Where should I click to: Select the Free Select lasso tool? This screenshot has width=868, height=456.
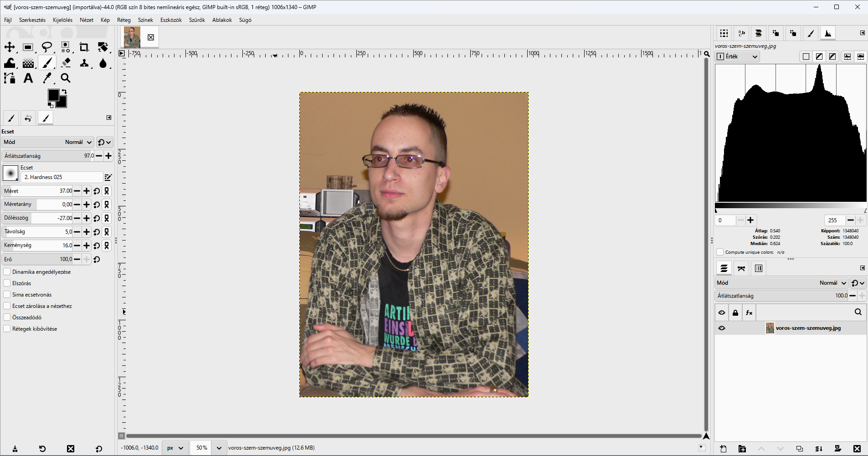click(x=47, y=47)
